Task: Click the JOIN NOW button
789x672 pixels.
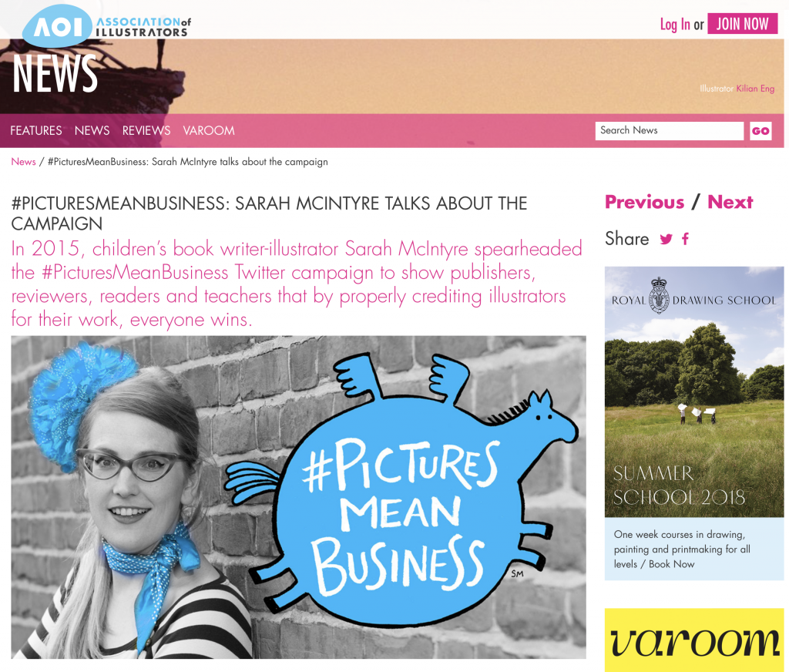Action: 742,24
